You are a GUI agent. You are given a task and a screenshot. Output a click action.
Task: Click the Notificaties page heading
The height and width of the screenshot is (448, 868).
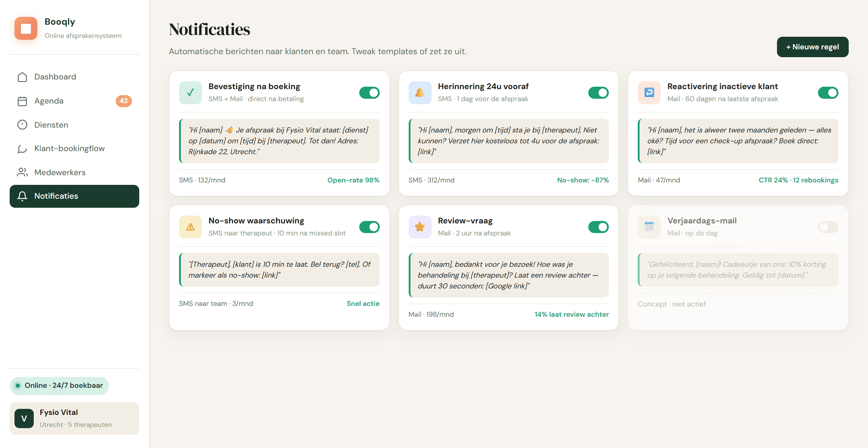pos(209,29)
